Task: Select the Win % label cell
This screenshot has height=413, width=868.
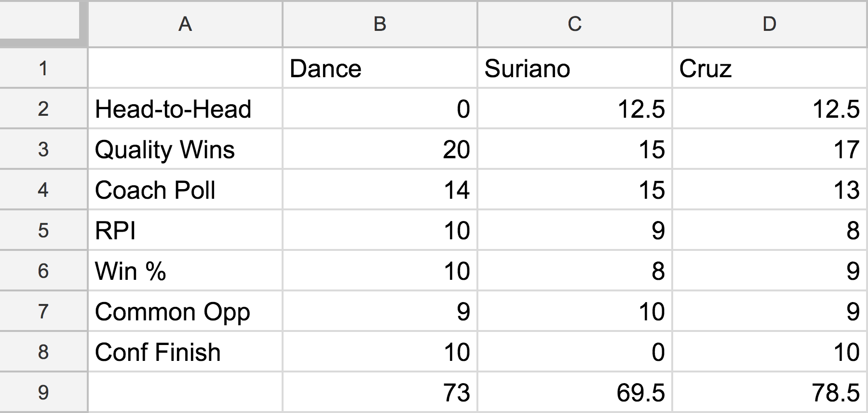Action: 185,271
